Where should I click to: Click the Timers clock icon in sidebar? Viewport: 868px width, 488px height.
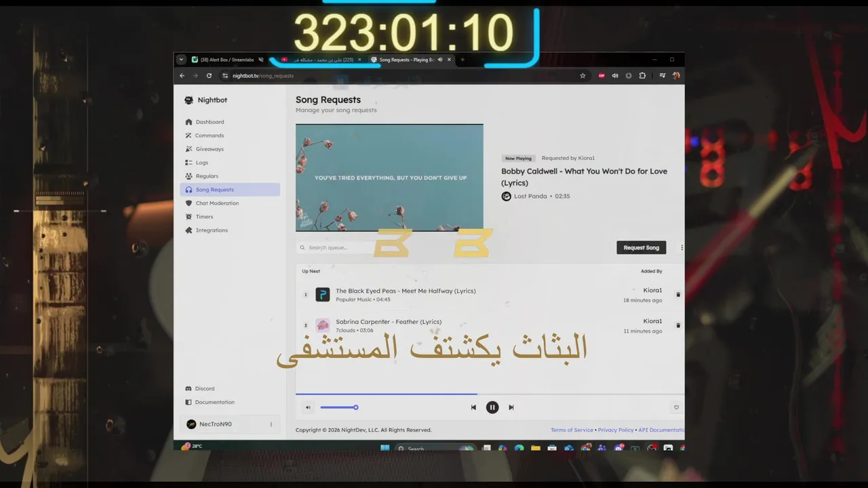point(189,217)
